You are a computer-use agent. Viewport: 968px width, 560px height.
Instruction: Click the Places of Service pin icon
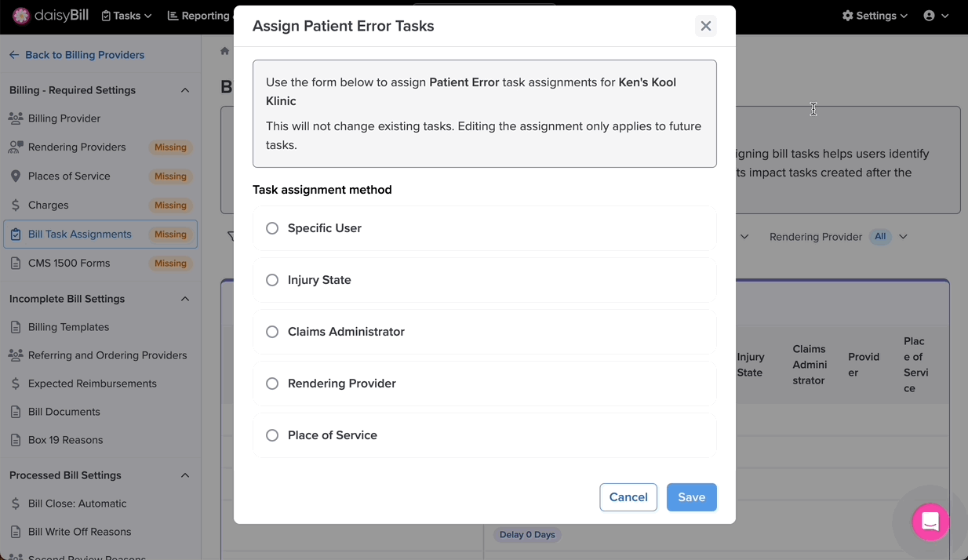pos(16,176)
